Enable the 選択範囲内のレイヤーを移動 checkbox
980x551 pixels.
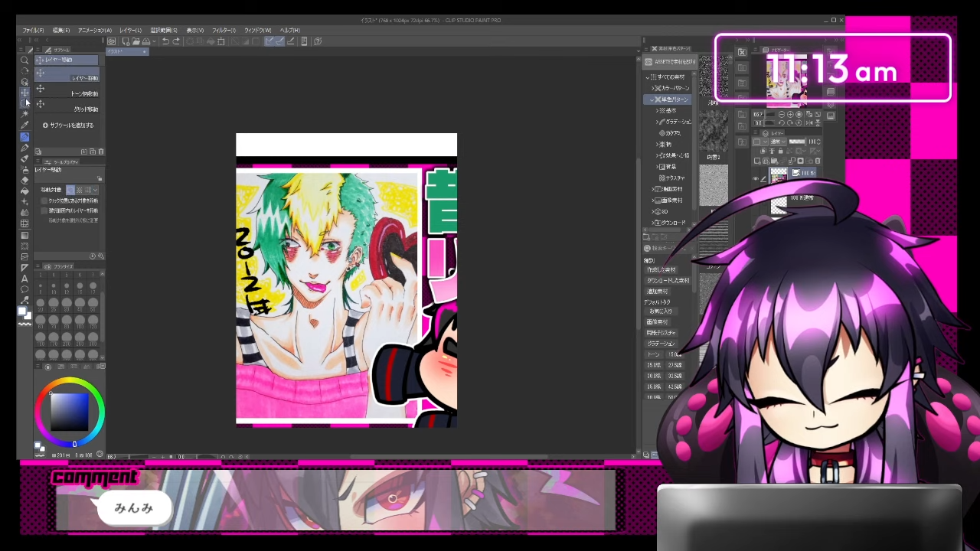(x=44, y=210)
